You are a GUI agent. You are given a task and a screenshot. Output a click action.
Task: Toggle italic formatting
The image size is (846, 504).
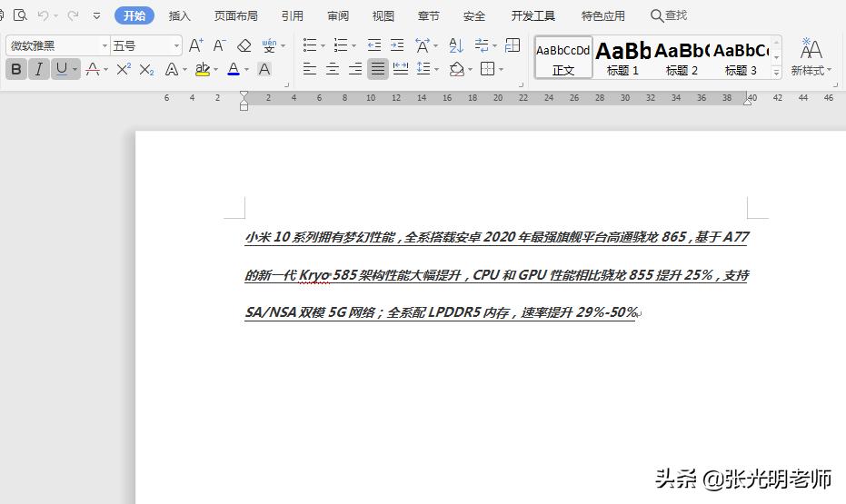click(x=38, y=69)
